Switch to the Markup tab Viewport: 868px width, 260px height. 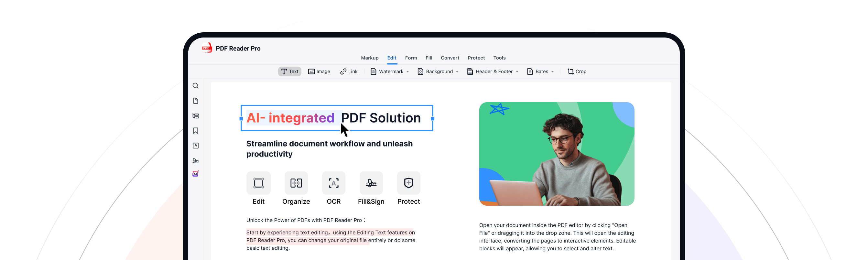[370, 58]
